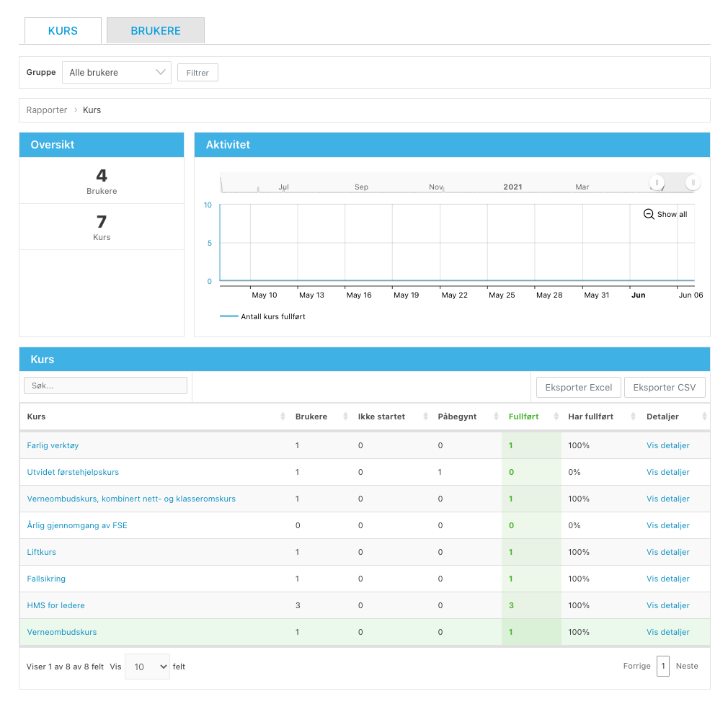Sort table by Kurs column arrows
Image resolution: width=728 pixels, height=704 pixels.
click(282, 417)
